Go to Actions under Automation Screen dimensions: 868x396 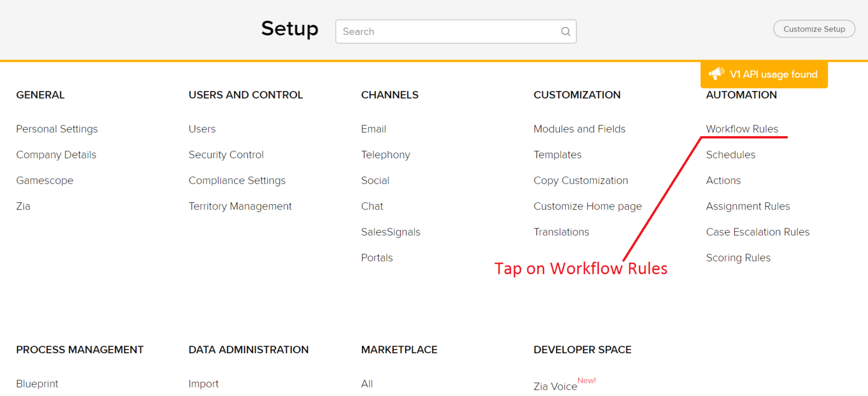coord(724,181)
